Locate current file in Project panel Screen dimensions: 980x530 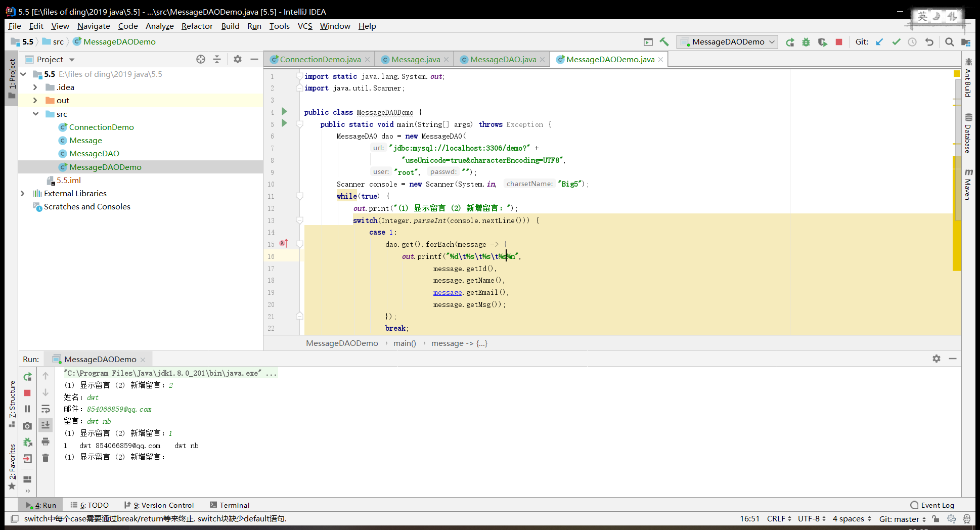[x=201, y=59]
